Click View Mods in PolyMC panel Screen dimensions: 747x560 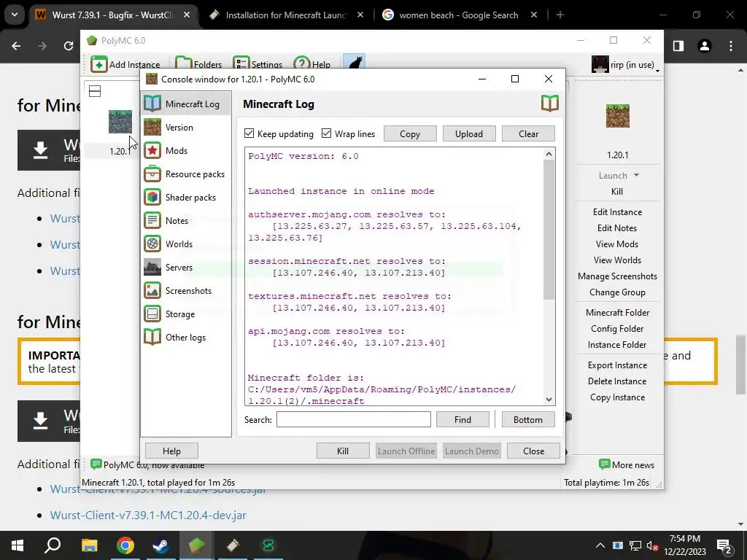(x=617, y=244)
